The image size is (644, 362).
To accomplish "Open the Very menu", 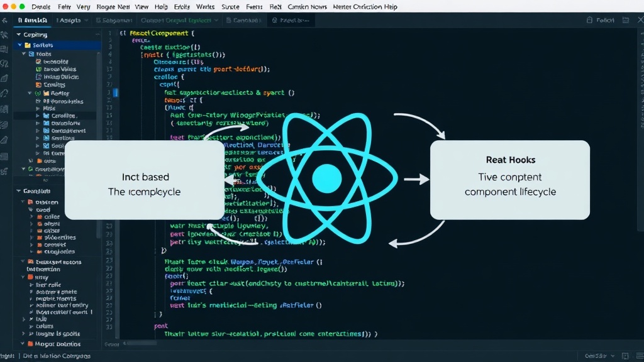I will click(83, 6).
